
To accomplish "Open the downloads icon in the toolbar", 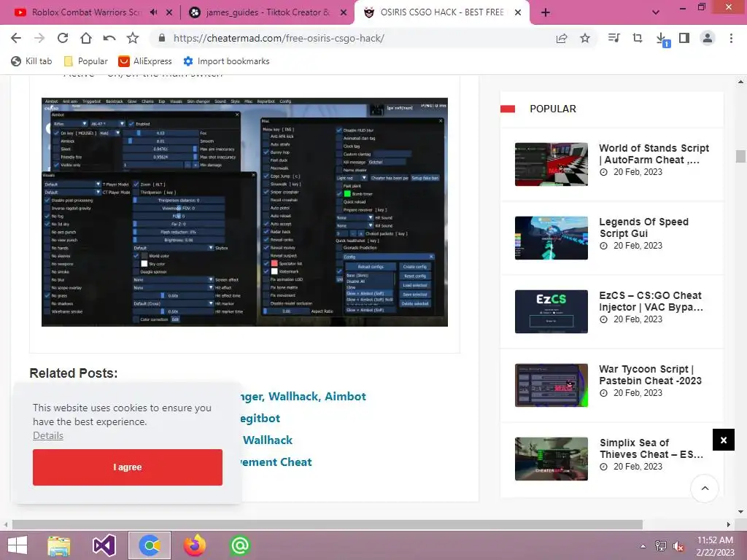I will click(662, 39).
